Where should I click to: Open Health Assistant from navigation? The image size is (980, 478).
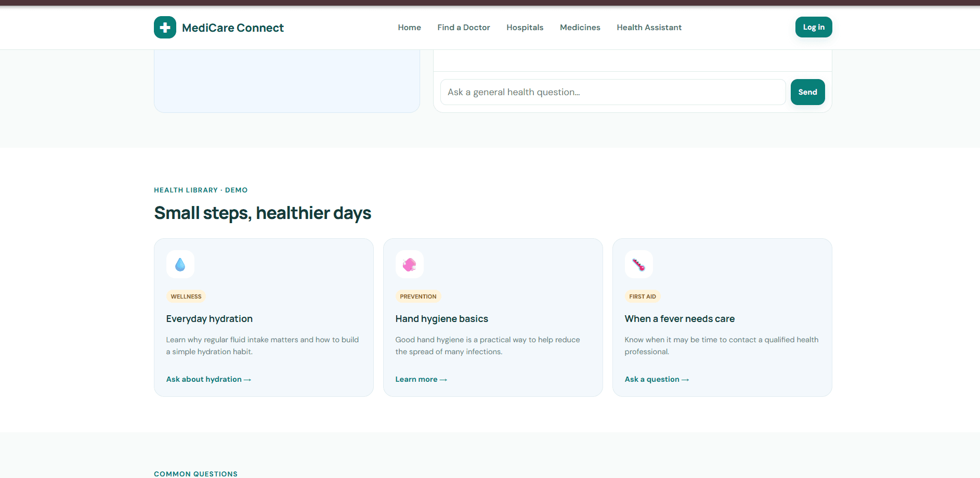(649, 28)
